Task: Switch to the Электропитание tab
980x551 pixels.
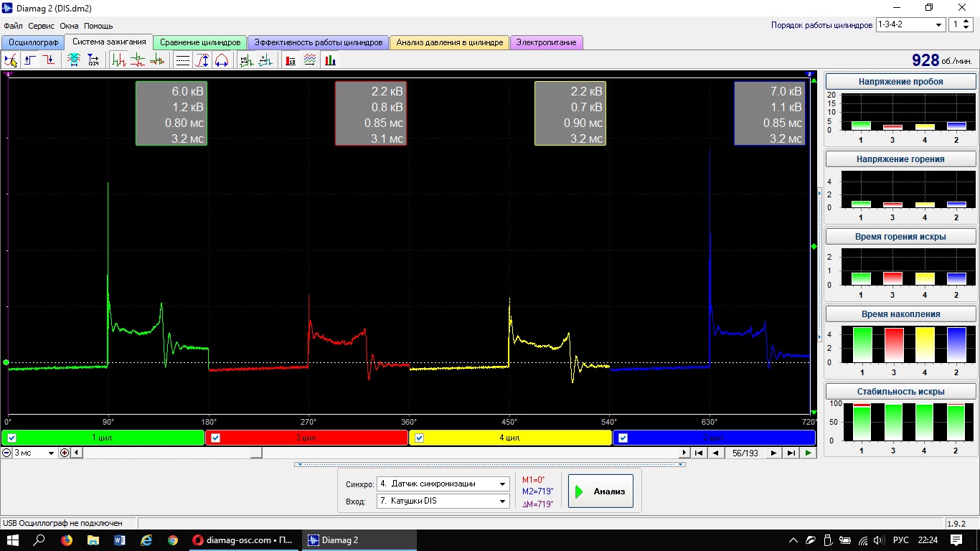Action: [x=547, y=42]
